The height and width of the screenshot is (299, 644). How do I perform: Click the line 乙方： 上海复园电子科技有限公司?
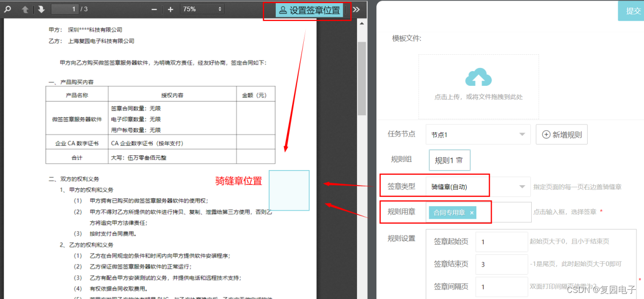91,41
